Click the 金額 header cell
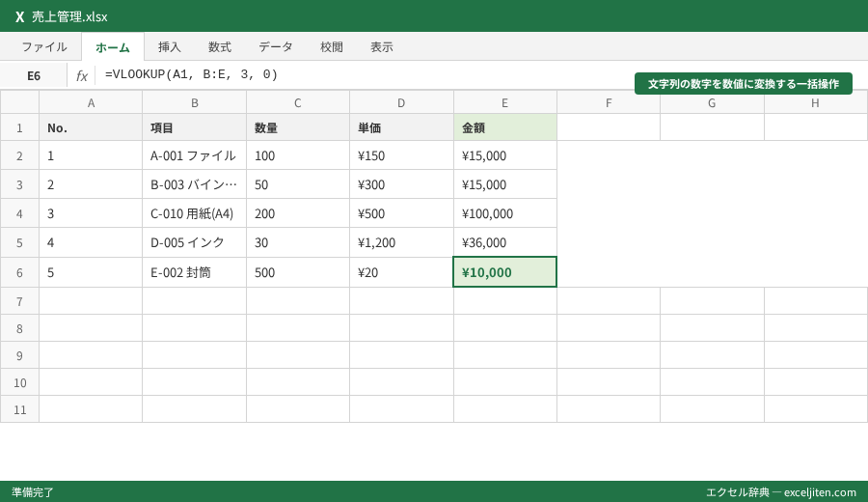Screen dimensions: 868x502 (x=504, y=127)
